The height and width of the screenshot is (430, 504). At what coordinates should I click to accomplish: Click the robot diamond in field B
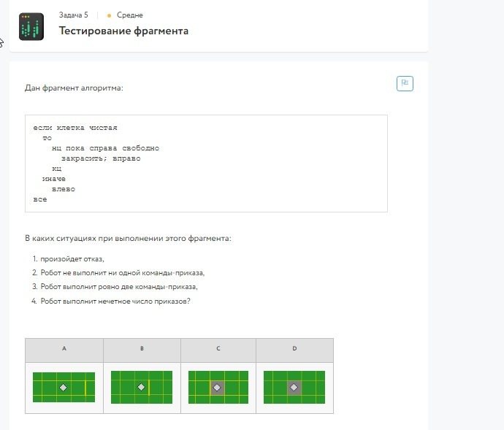[x=141, y=387]
